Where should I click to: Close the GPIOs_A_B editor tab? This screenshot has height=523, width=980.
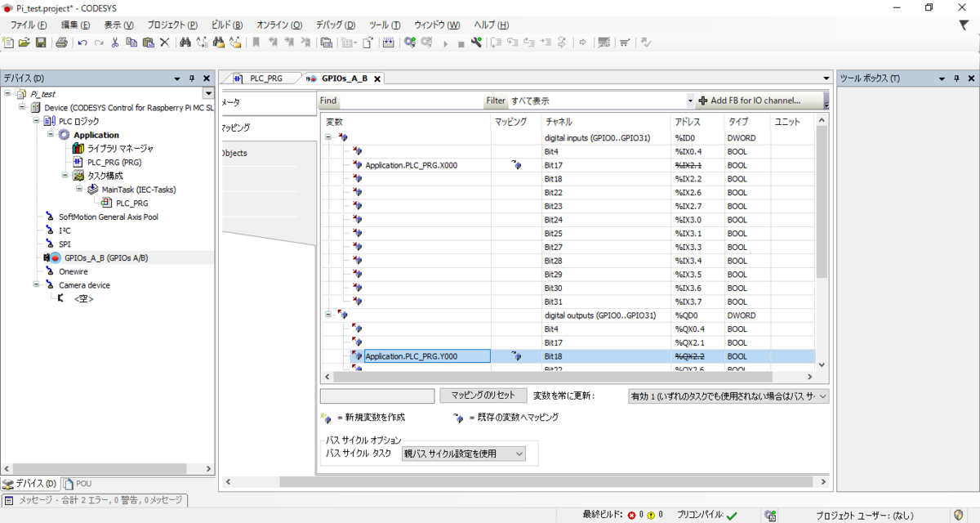pos(378,79)
